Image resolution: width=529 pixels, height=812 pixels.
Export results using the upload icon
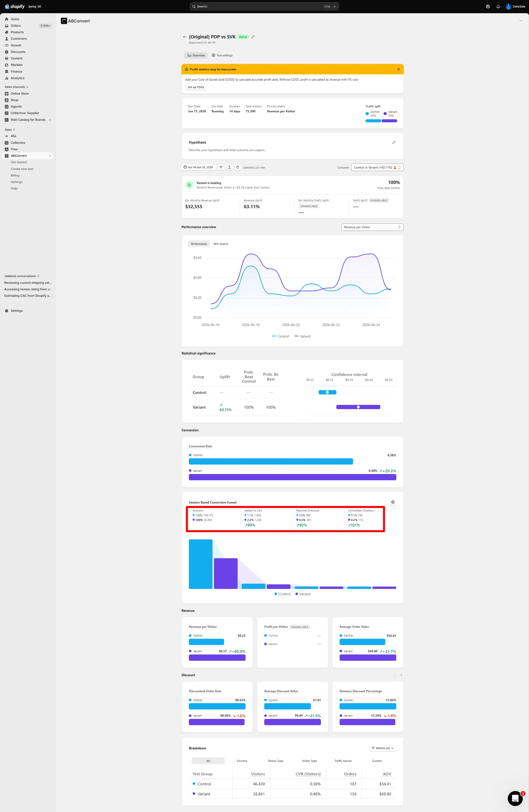[x=229, y=167]
